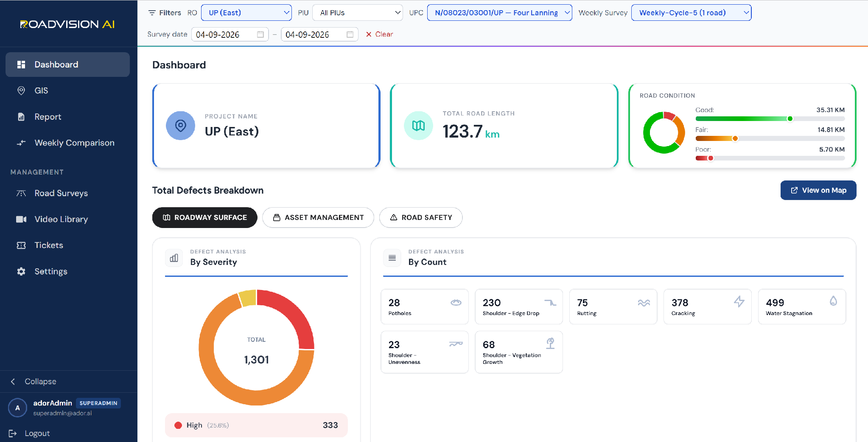
Task: Collapse the sidebar navigation
Action: coord(34,381)
